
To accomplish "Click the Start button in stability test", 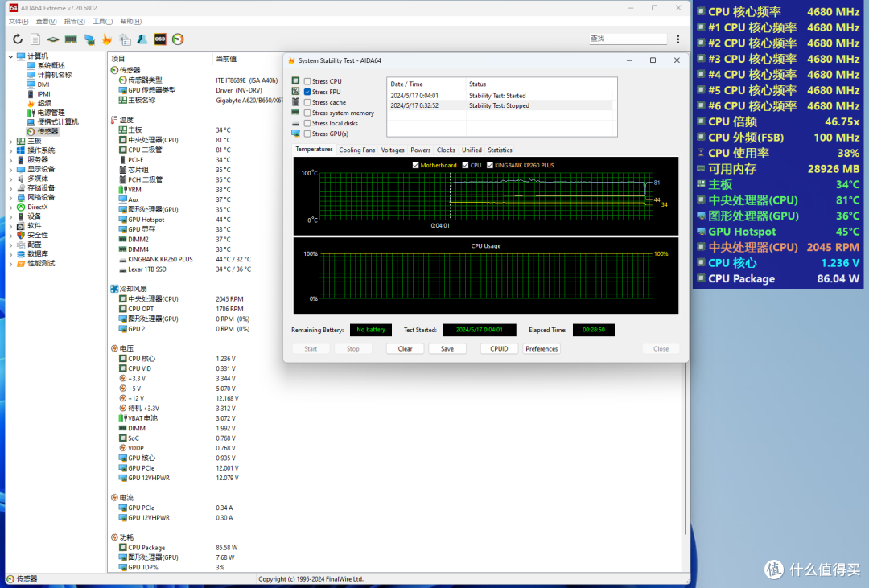I will tap(311, 349).
